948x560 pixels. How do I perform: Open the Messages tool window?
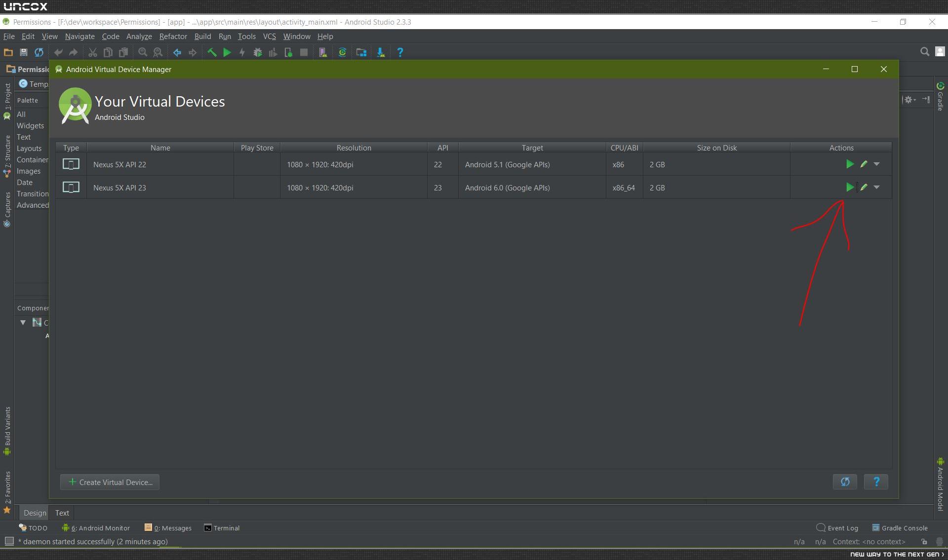pos(168,528)
